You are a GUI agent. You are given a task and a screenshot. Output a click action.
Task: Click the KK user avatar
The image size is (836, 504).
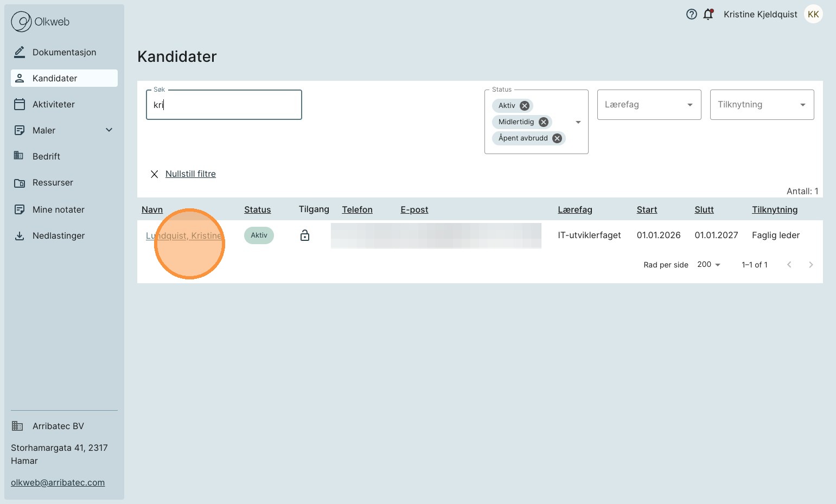[x=813, y=15]
